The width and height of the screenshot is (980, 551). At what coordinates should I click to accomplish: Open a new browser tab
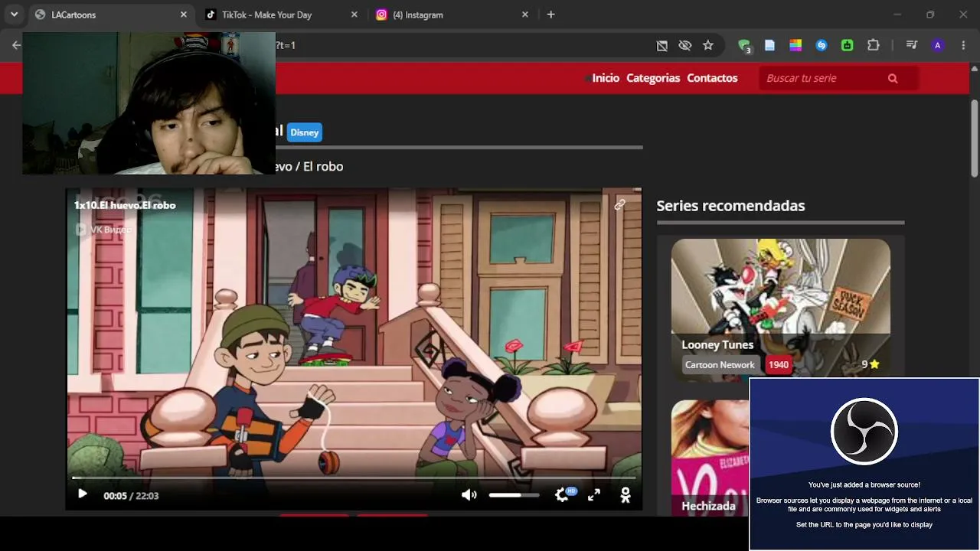[550, 15]
